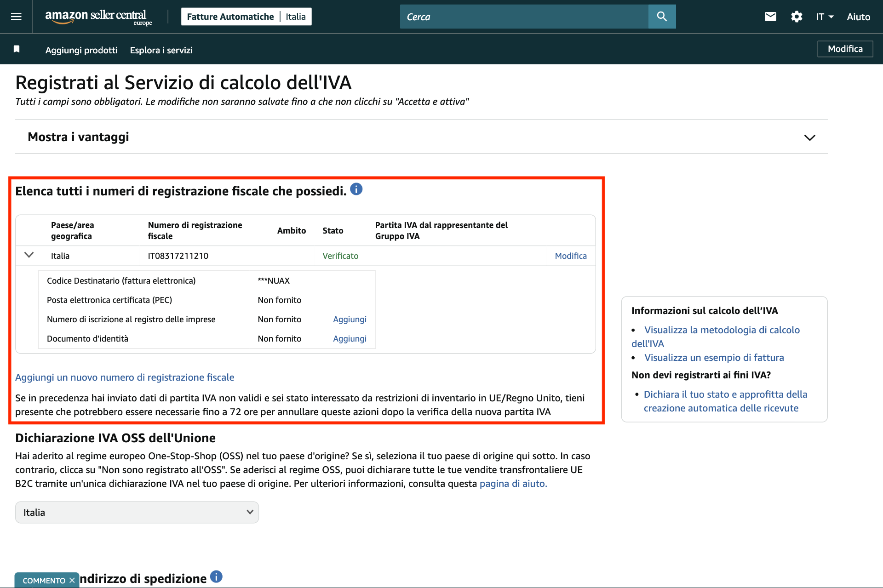Add a new tax registration number

[x=125, y=377]
